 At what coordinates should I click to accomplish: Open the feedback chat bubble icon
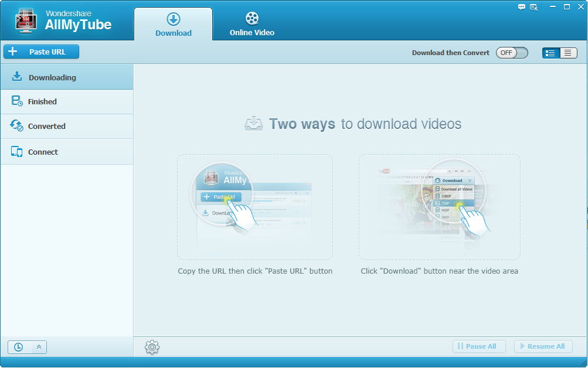pos(521,7)
